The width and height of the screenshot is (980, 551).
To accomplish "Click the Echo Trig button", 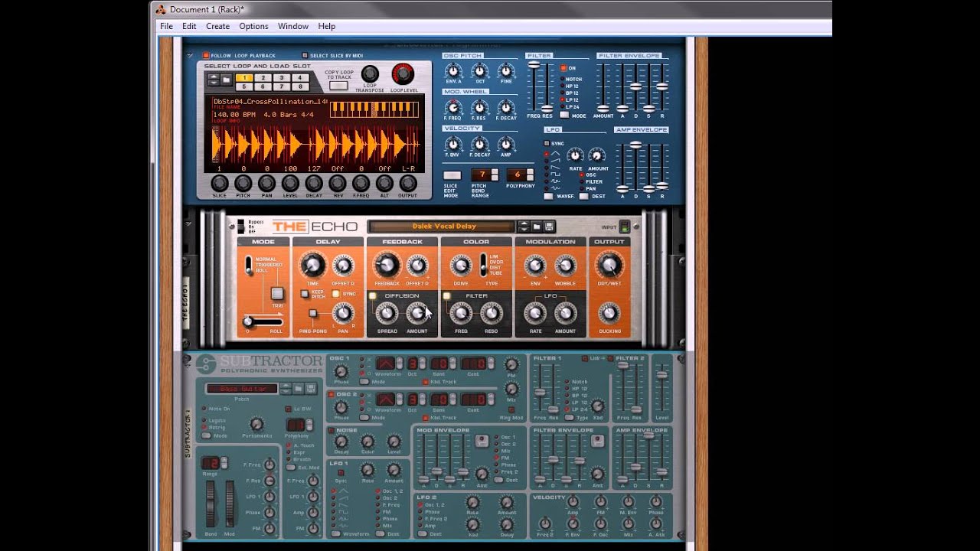I will [277, 294].
